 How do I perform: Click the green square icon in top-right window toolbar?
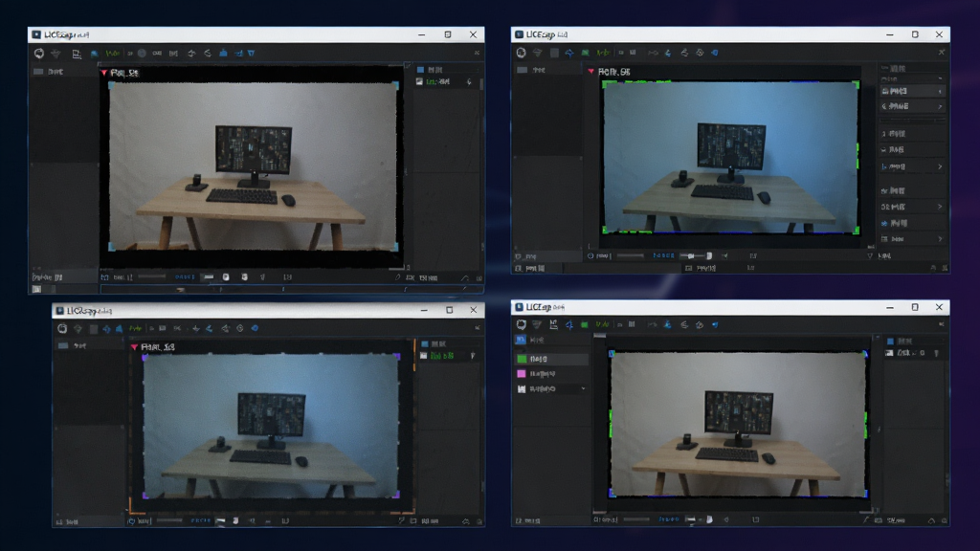click(585, 54)
